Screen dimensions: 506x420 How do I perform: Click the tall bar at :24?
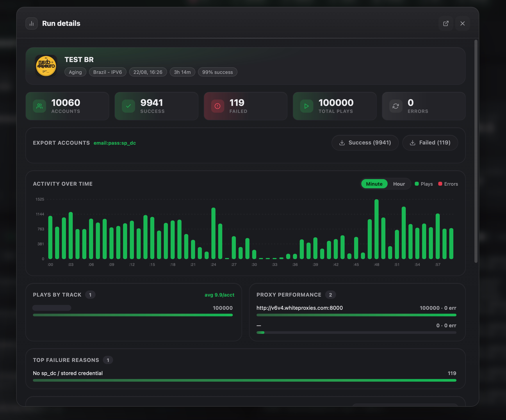tap(213, 233)
